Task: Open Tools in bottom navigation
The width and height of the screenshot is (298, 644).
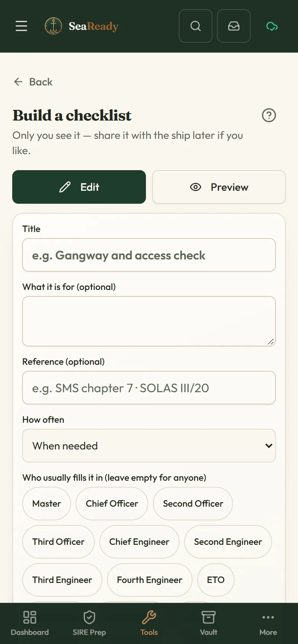Action: 149,623
